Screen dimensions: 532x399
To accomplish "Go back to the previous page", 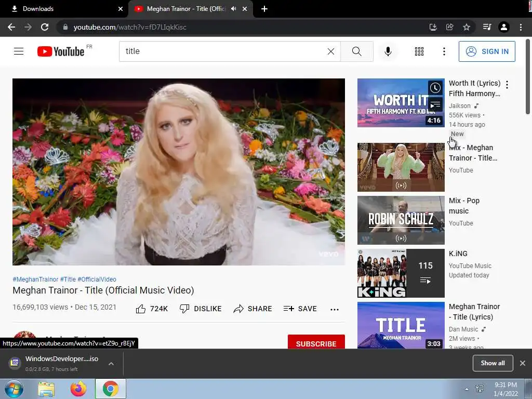I will 11,27.
